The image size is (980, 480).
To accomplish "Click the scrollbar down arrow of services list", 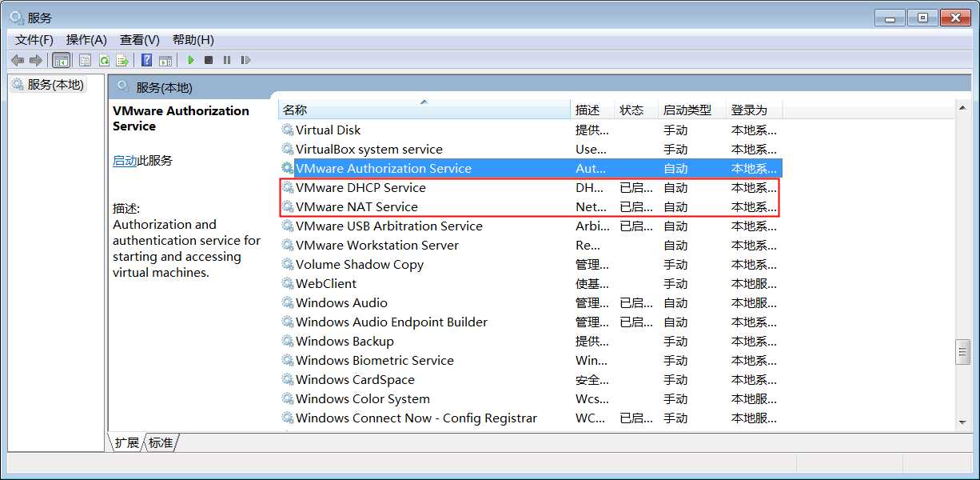I will coord(962,422).
